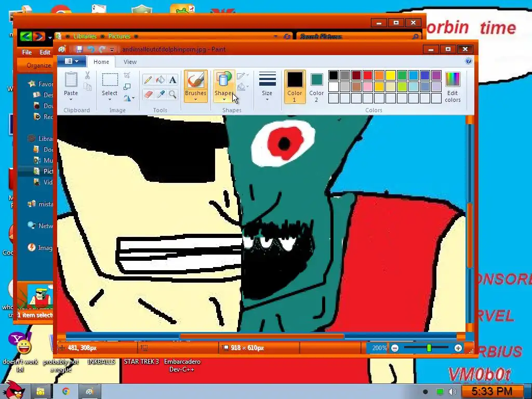Click Explorer back arrow button
The width and height of the screenshot is (532, 399).
(26, 36)
